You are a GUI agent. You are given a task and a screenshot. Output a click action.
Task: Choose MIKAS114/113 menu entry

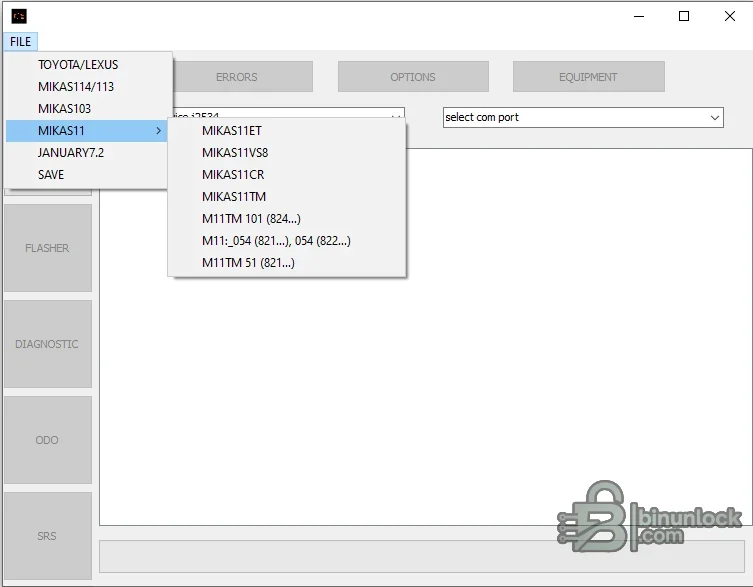click(86, 86)
